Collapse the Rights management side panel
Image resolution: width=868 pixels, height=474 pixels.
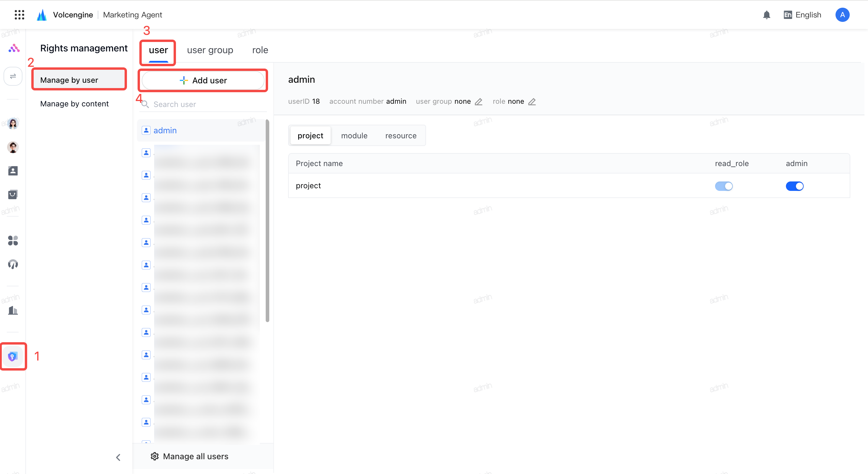118,457
